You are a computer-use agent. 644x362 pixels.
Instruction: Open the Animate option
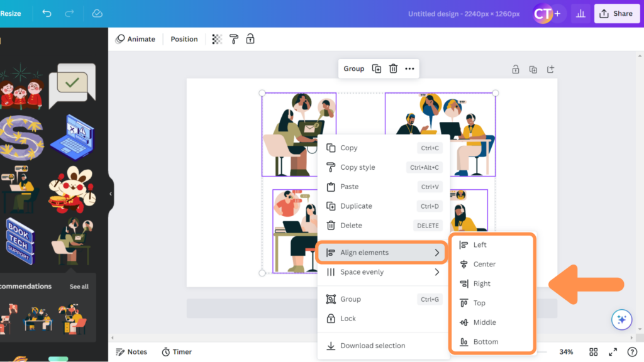[x=136, y=39]
